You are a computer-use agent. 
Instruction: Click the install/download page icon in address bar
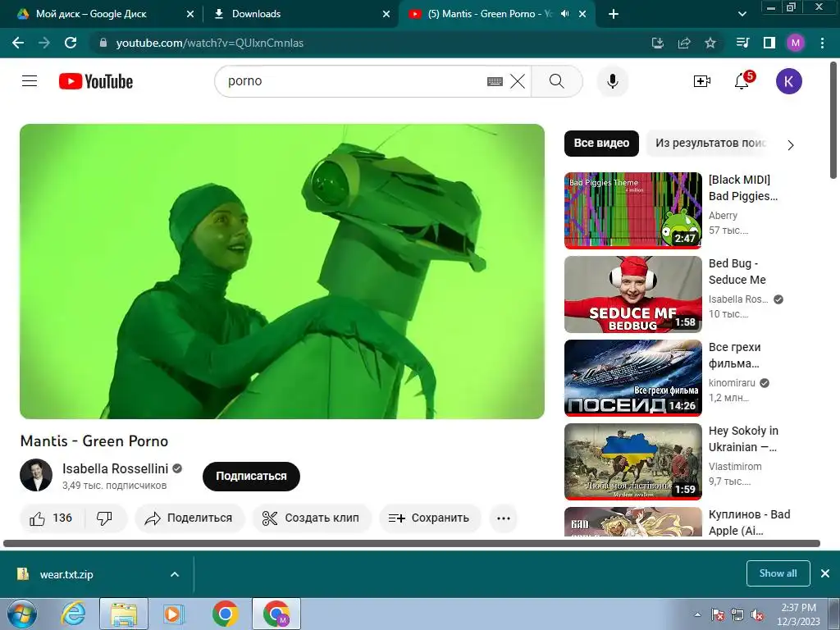658,43
